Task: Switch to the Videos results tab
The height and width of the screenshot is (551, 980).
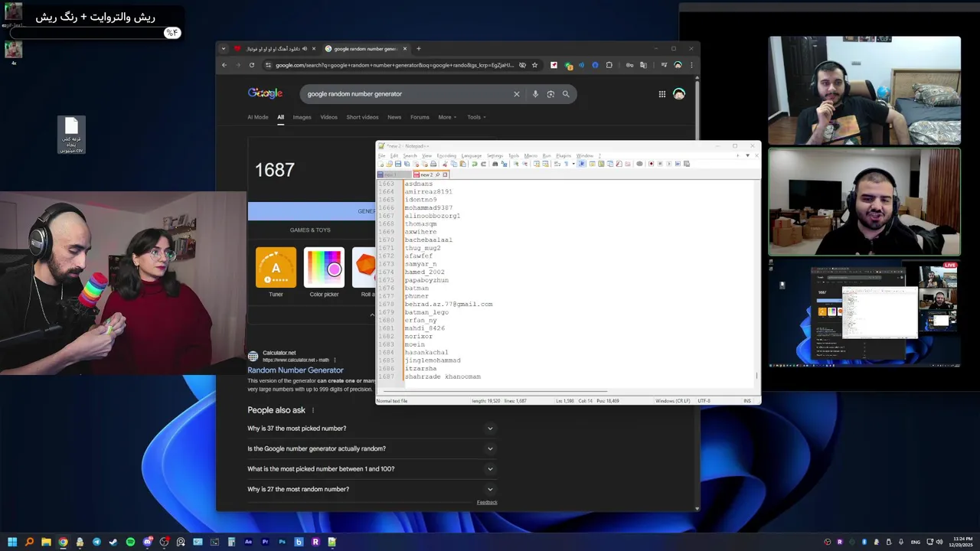Action: tap(328, 117)
